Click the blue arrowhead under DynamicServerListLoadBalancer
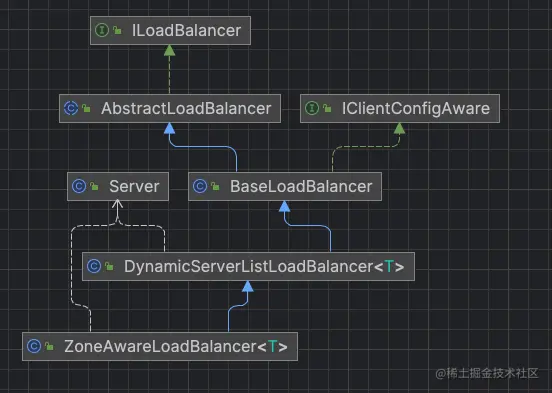 click(x=248, y=286)
